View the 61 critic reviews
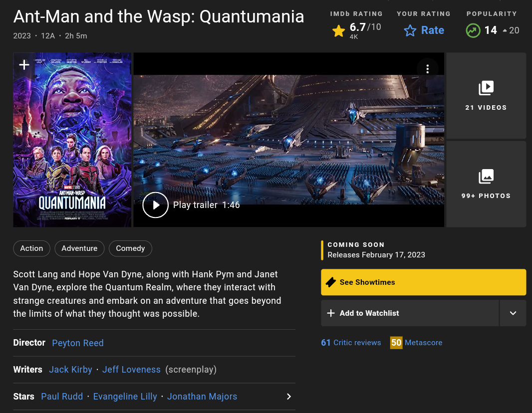 pyautogui.click(x=351, y=343)
